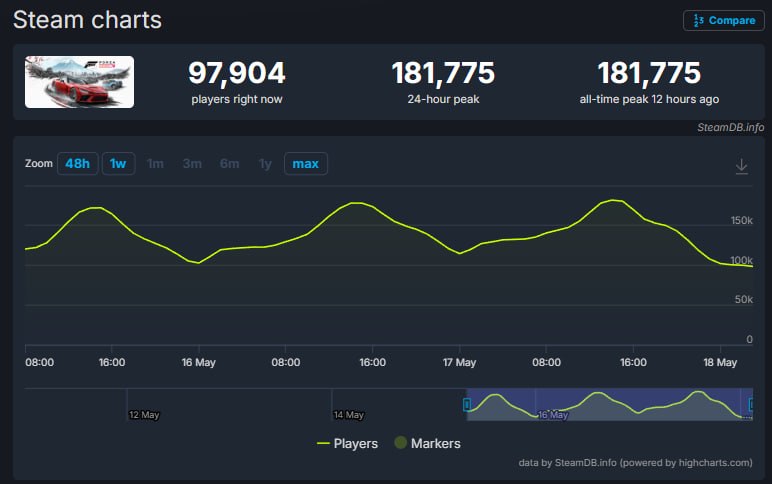Grab the right navigator range handle
772x484 pixels.
(x=751, y=405)
